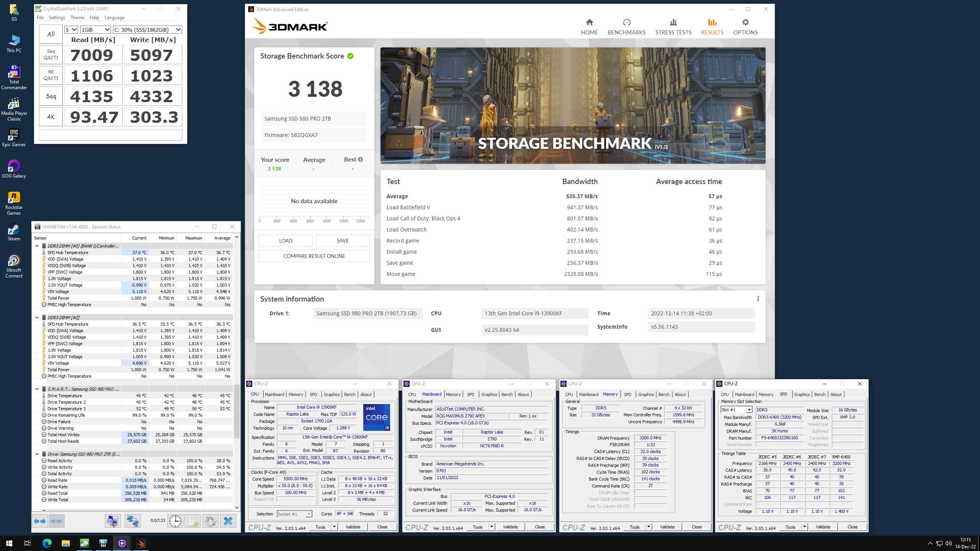This screenshot has width=980, height=551.
Task: Click the Firmware 5B2QGXA7 field
Action: [314, 135]
